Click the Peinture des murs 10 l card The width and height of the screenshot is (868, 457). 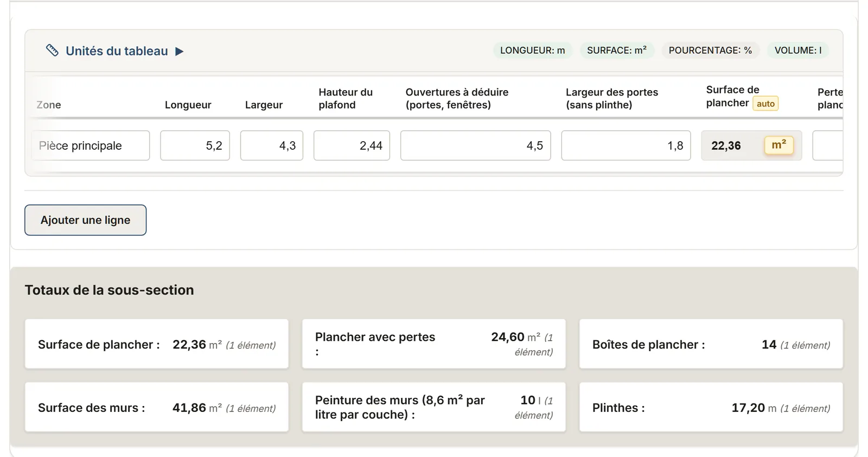pyautogui.click(x=434, y=407)
